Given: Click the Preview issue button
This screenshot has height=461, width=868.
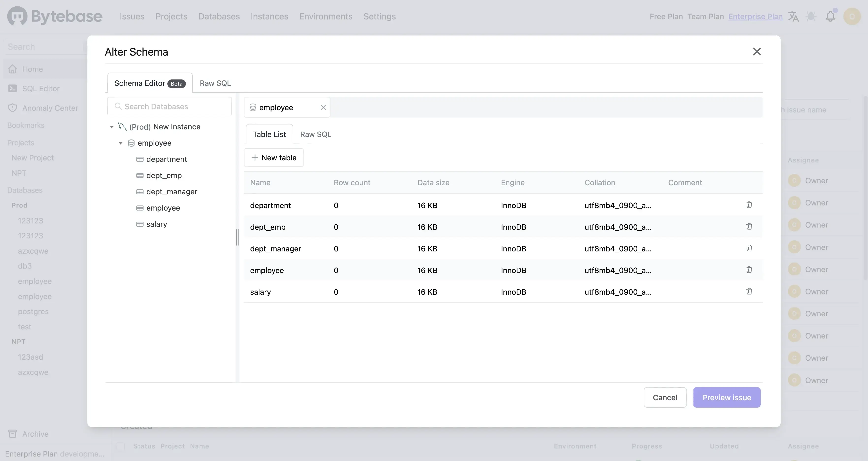Looking at the screenshot, I should [726, 397].
